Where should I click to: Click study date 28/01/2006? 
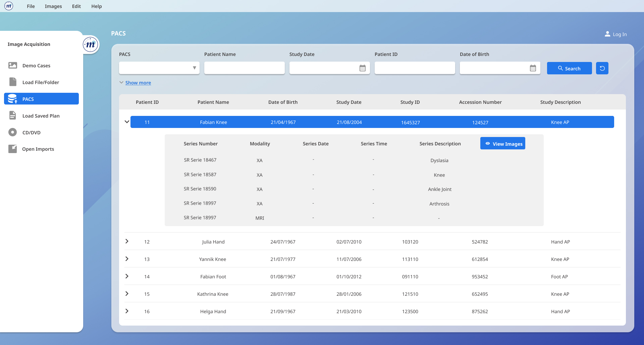[349, 294]
